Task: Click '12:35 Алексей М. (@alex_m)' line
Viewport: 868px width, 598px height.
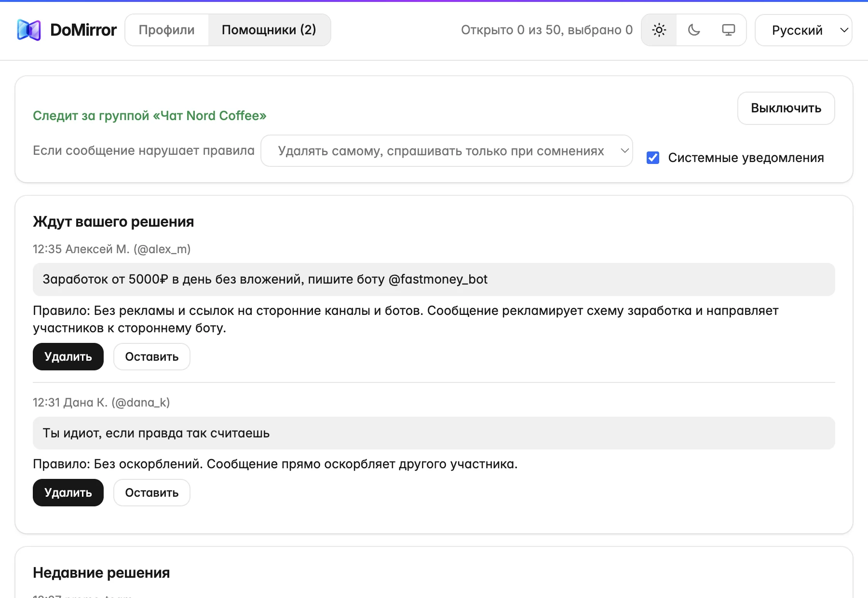Action: click(112, 249)
